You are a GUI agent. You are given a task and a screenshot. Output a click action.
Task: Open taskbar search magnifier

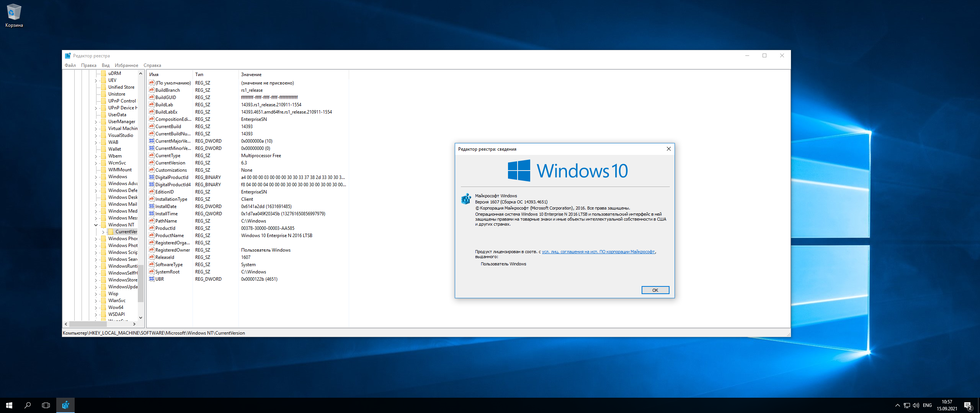pyautogui.click(x=28, y=405)
